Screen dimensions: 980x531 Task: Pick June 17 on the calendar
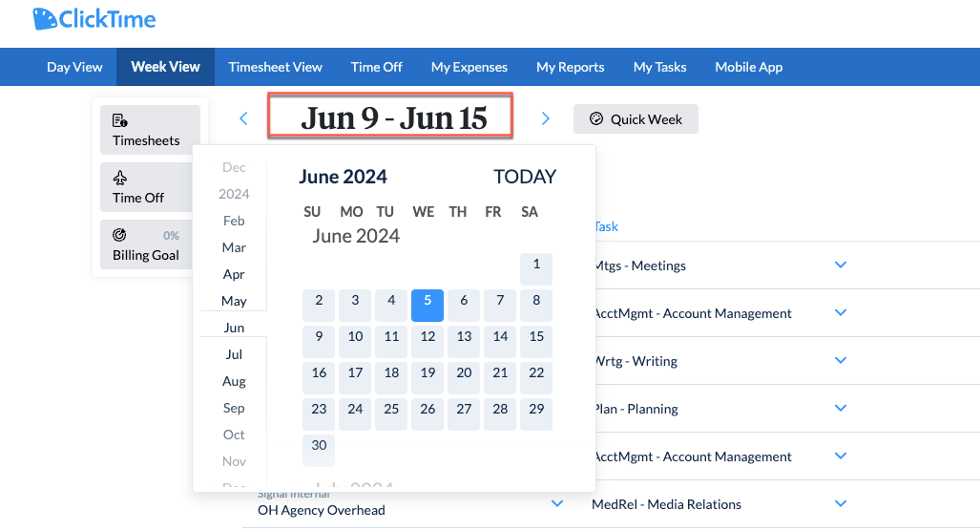coord(355,378)
